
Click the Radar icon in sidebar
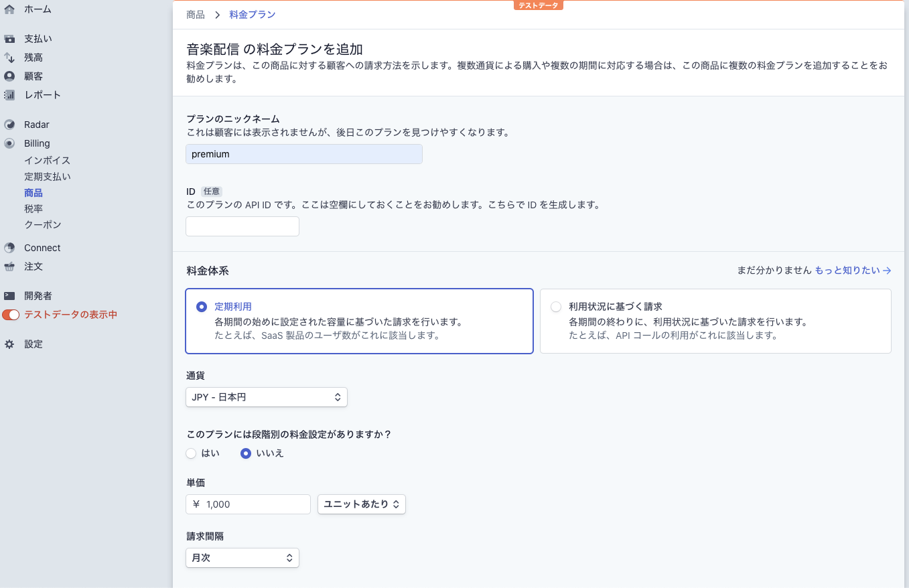click(x=9, y=125)
